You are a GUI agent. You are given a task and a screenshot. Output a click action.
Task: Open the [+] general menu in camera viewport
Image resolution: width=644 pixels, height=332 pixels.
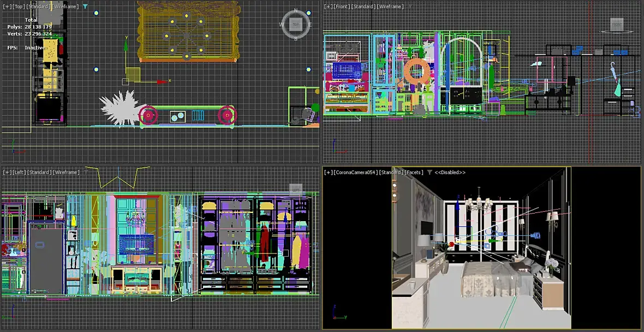tap(328, 172)
